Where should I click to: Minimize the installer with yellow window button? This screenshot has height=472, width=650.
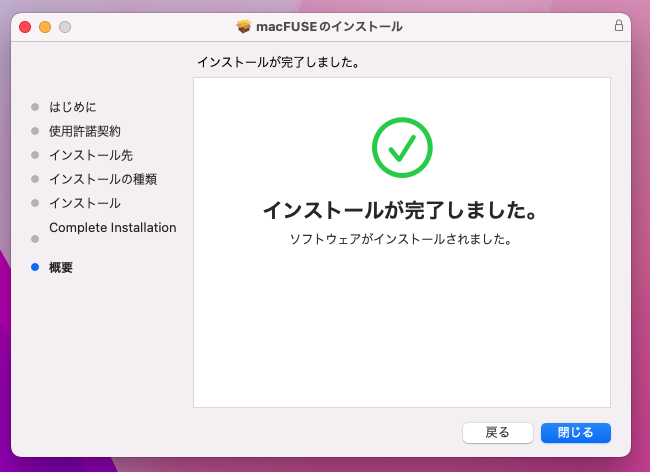tap(45, 26)
